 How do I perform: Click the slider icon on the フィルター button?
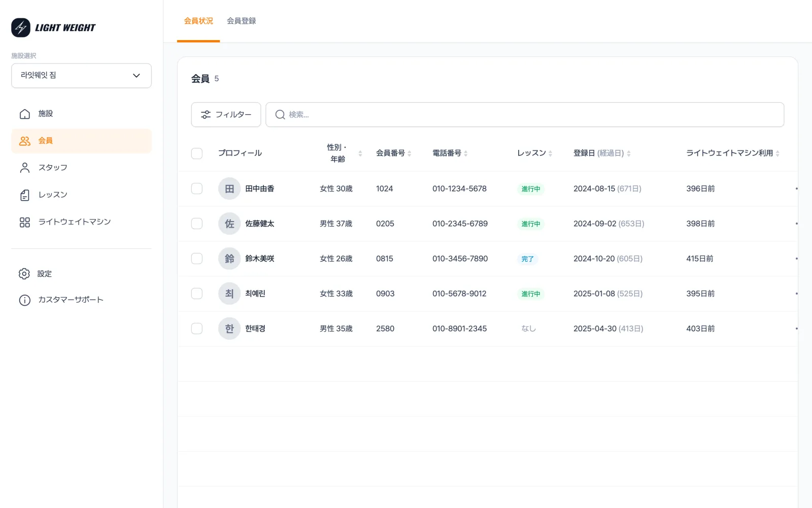point(206,115)
